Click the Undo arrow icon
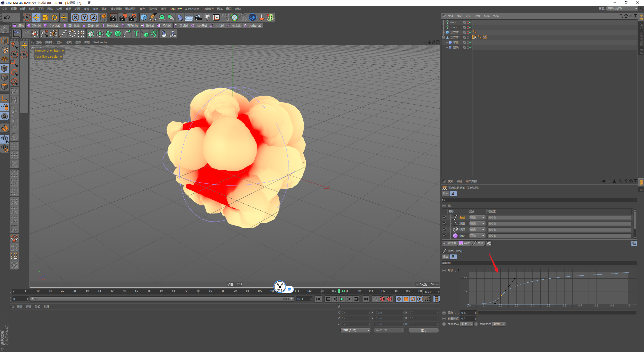 coord(7,17)
